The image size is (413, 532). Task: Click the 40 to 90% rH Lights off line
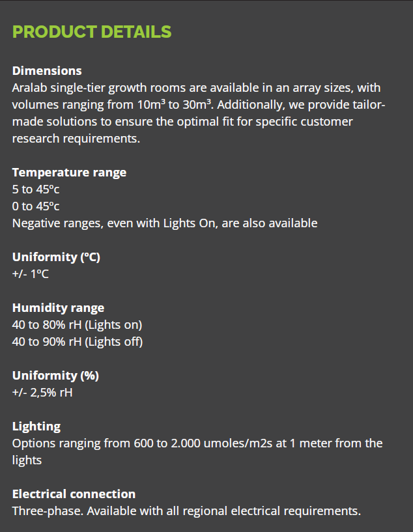click(x=77, y=342)
